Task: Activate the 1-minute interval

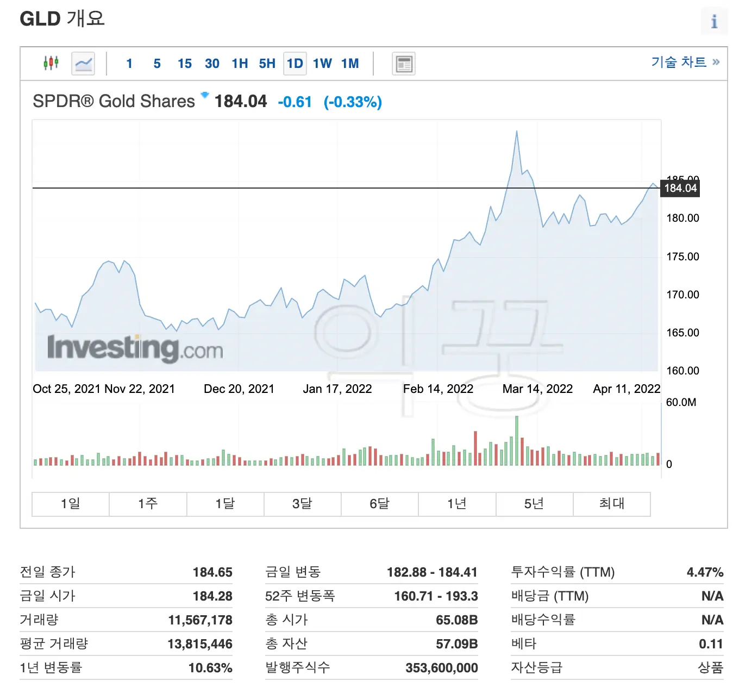Action: (129, 63)
